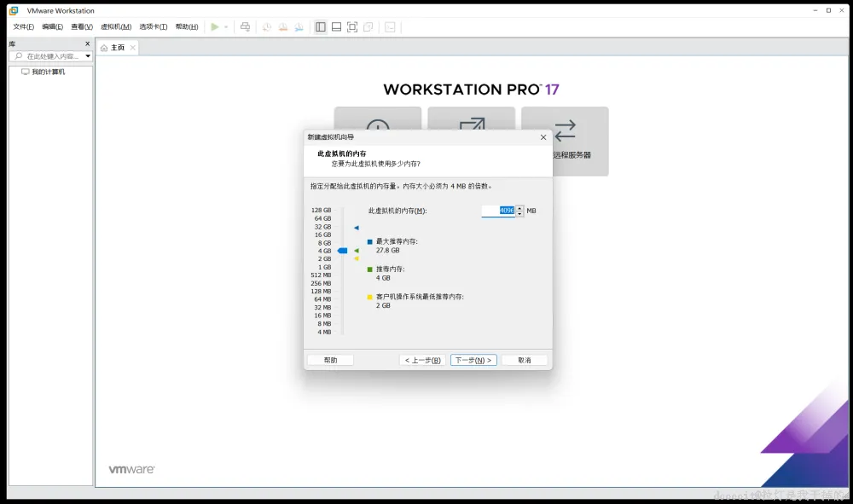Open the 选项卡(T) menu
Screen dimensions: 853x504
point(154,26)
